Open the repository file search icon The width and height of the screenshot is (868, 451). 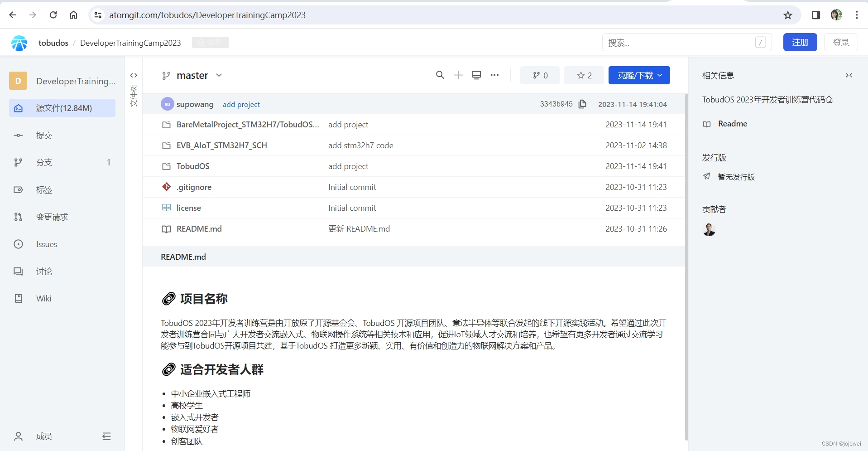[440, 75]
